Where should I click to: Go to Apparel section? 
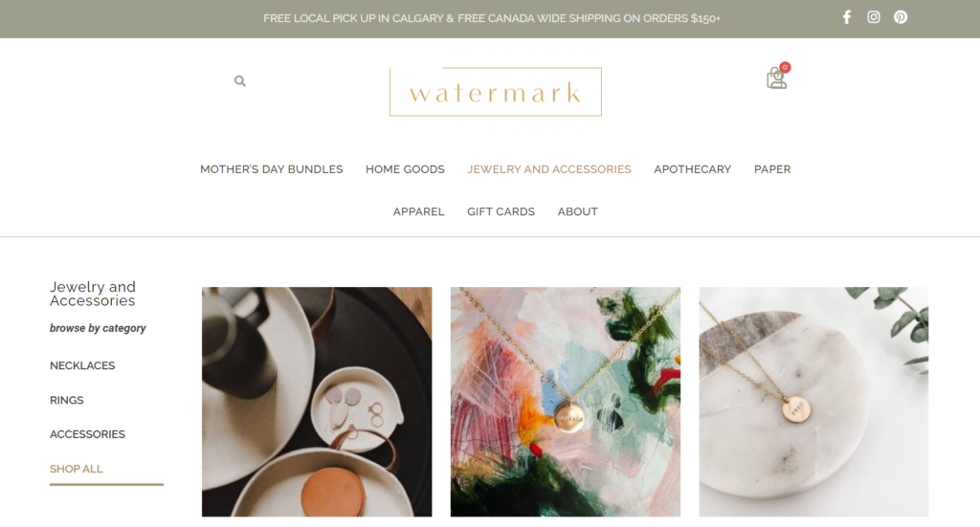(x=419, y=211)
